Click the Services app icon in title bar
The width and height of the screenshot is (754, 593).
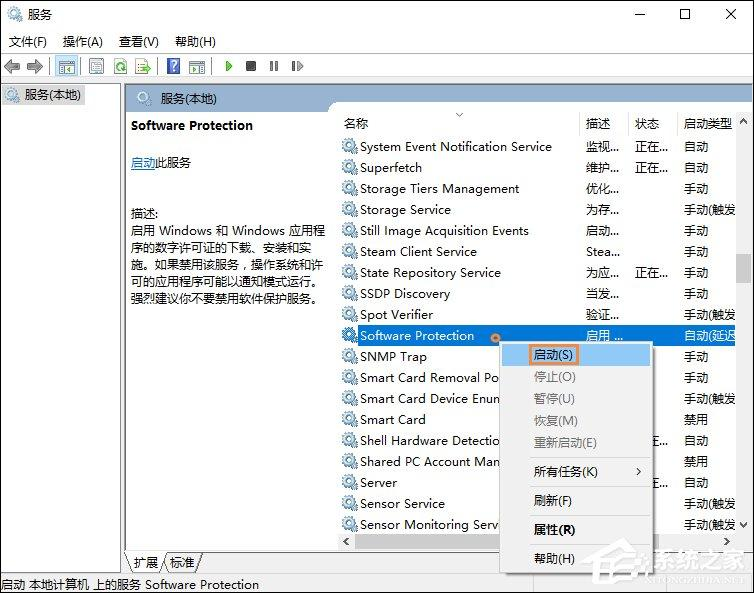(14, 14)
